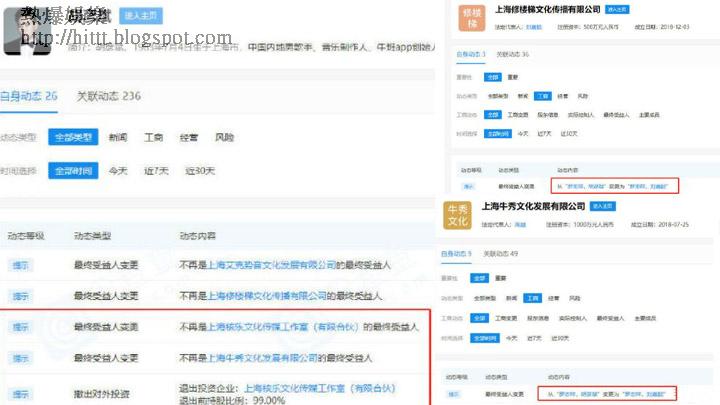Image resolution: width=720 pixels, height=405 pixels.
Task: Select 主要成员 filter in 修楼梯 panel
Action: tap(649, 115)
